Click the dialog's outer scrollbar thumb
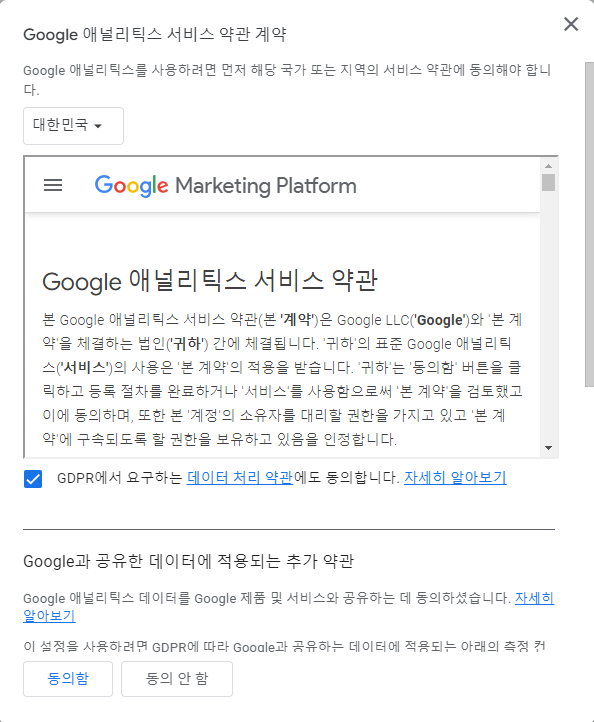The image size is (594, 722). click(589, 225)
